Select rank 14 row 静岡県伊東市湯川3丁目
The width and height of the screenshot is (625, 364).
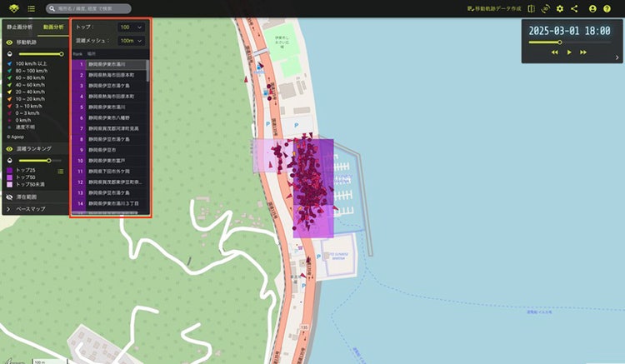point(110,203)
